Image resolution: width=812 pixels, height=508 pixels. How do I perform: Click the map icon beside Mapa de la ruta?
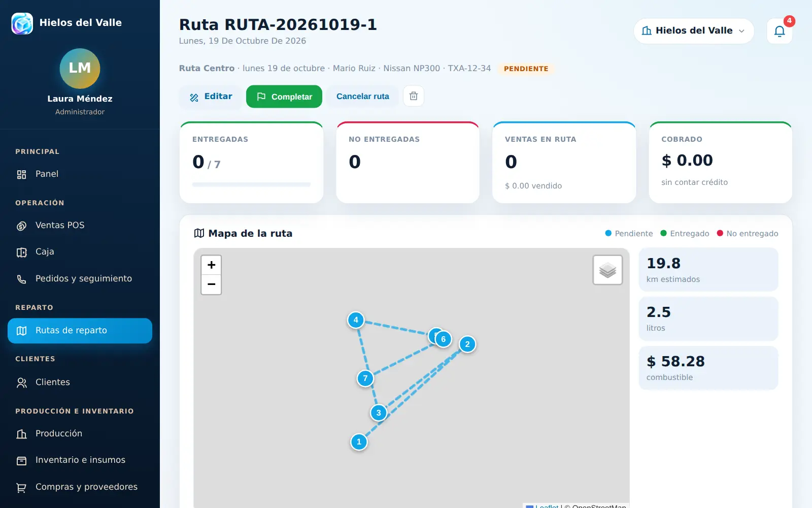click(199, 233)
